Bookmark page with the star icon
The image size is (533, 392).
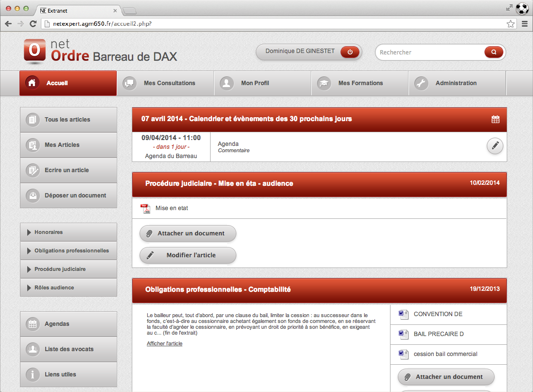pyautogui.click(x=510, y=24)
